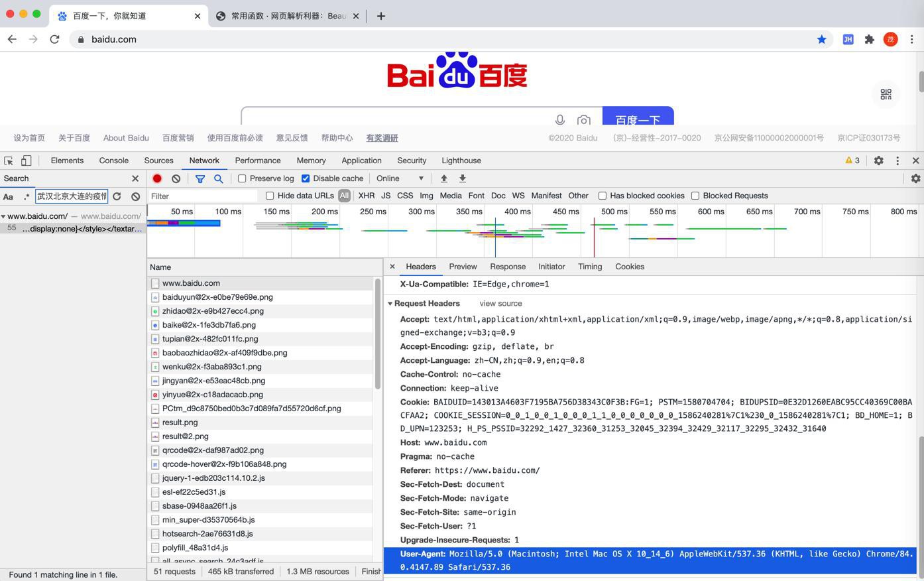Click the export HAR download arrow icon
The width and height of the screenshot is (924, 581).
pos(463,178)
